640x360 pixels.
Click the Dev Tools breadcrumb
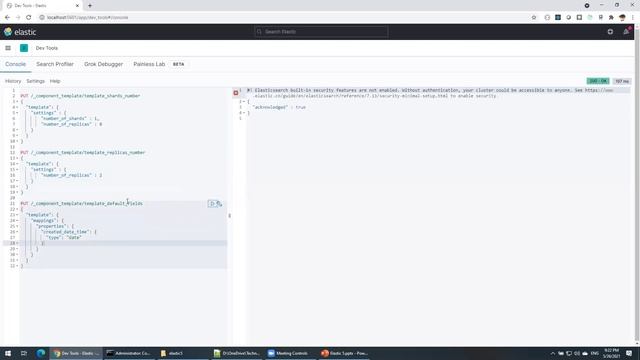[47, 48]
